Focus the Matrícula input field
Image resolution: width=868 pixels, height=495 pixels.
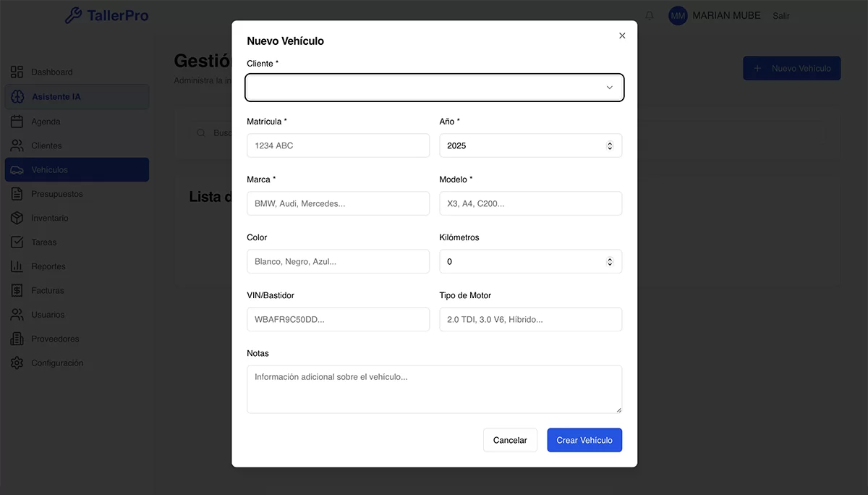coord(338,145)
